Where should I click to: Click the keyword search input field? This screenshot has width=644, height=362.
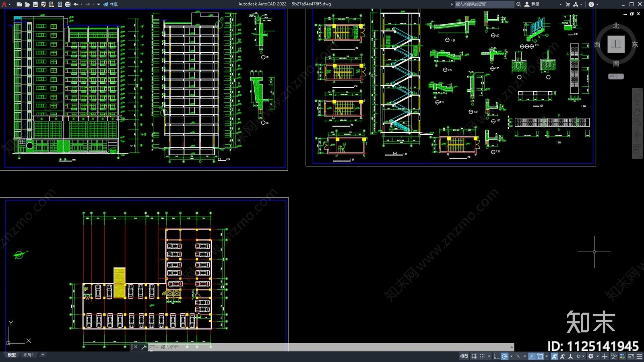484,4
